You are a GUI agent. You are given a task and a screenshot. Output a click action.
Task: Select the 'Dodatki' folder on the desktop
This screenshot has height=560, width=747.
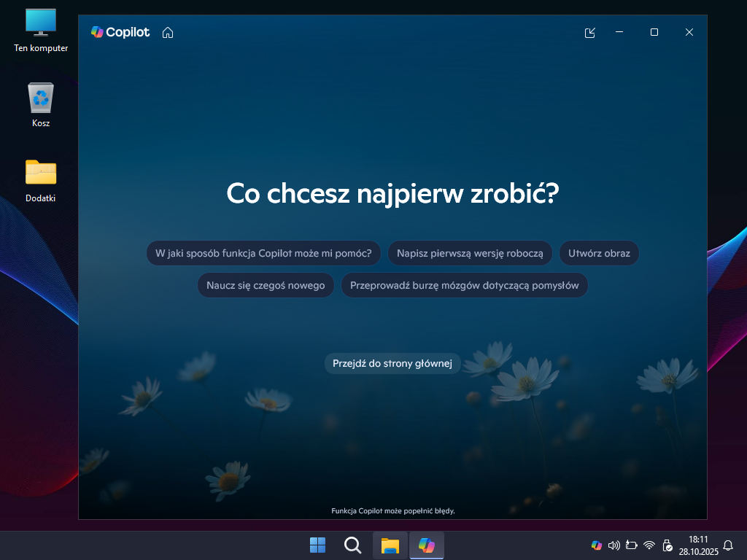point(41,180)
